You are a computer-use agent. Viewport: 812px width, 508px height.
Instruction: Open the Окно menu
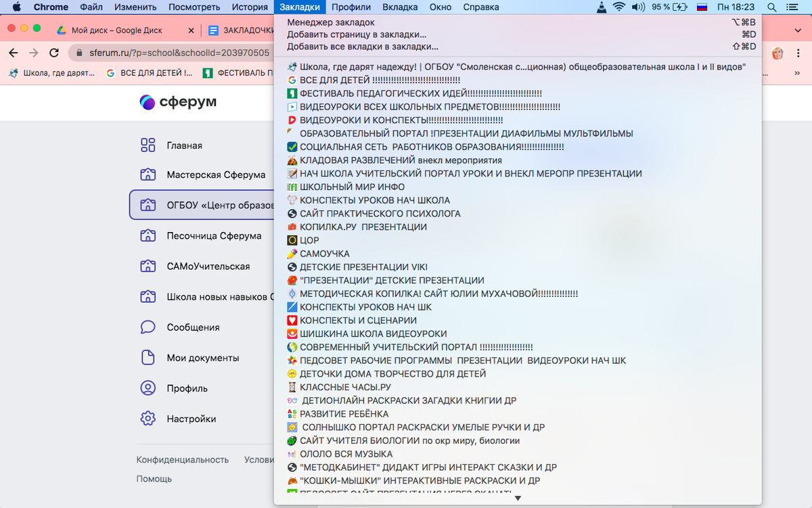tap(441, 7)
